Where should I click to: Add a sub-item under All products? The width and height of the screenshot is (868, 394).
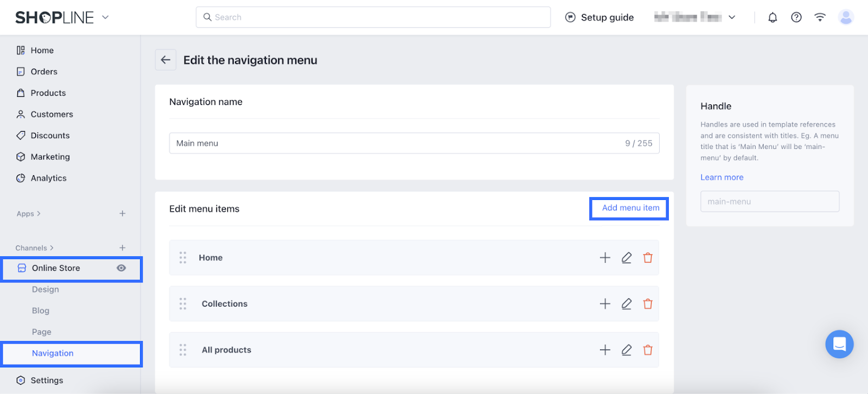pyautogui.click(x=605, y=350)
